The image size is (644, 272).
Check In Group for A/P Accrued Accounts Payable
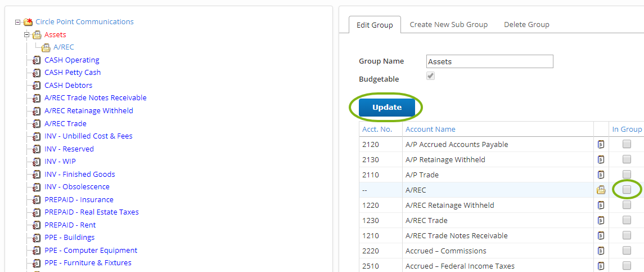point(627,144)
